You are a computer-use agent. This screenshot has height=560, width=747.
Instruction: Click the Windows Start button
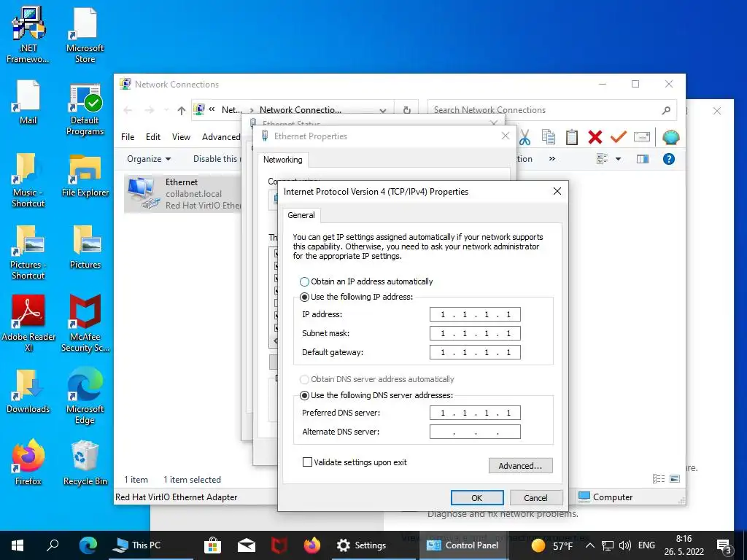(x=18, y=545)
